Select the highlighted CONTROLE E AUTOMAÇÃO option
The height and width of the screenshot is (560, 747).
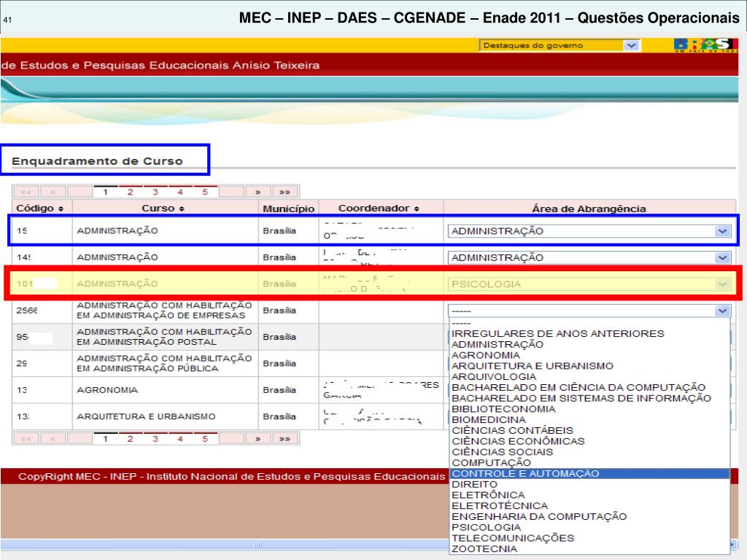589,473
